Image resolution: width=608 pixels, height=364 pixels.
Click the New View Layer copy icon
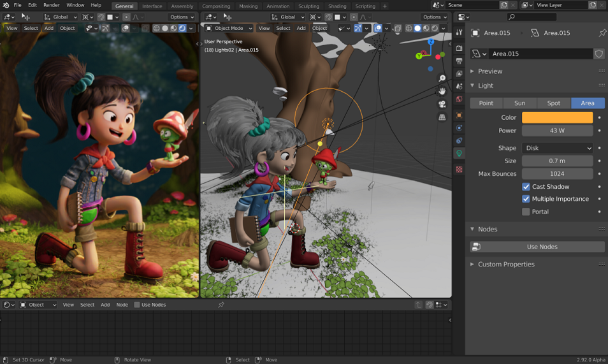click(593, 5)
